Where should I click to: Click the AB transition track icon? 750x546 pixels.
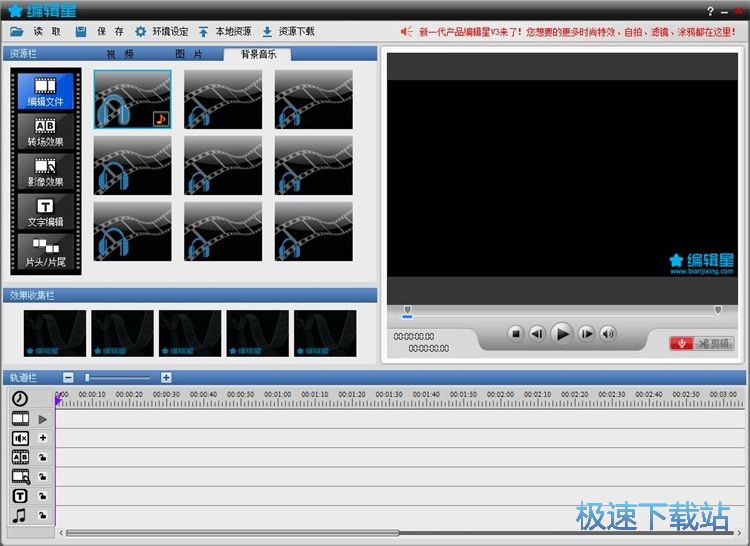(x=20, y=457)
